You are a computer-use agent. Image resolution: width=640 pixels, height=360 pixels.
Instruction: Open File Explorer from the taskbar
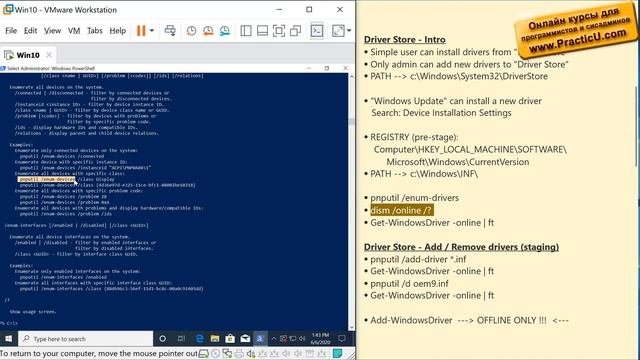pos(215,339)
